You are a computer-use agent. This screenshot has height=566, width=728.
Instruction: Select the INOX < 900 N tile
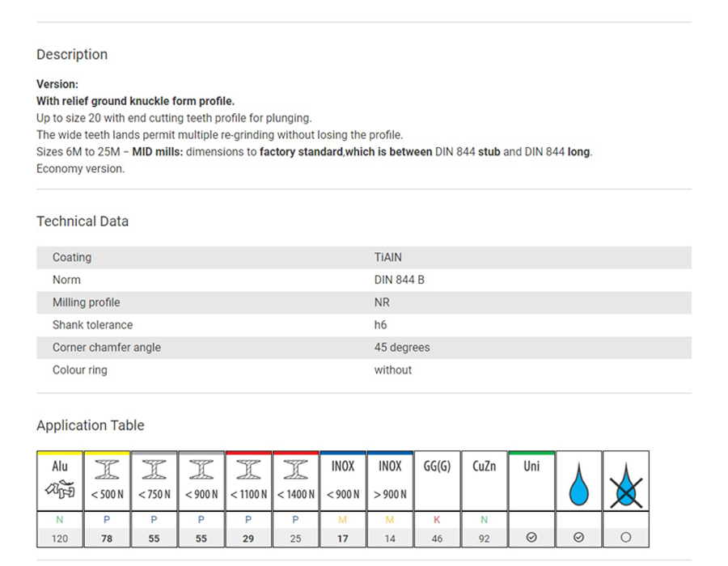click(x=343, y=481)
